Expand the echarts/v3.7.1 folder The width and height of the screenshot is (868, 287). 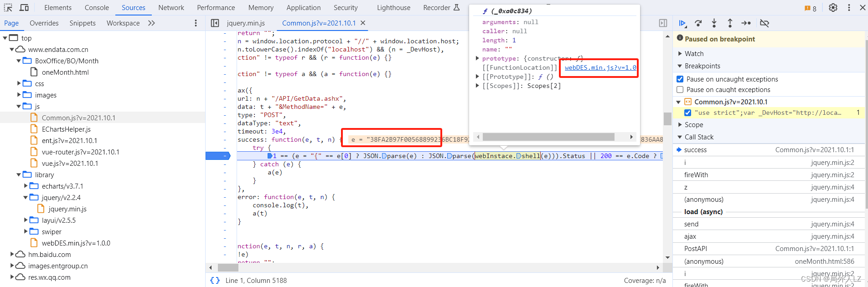click(26, 186)
